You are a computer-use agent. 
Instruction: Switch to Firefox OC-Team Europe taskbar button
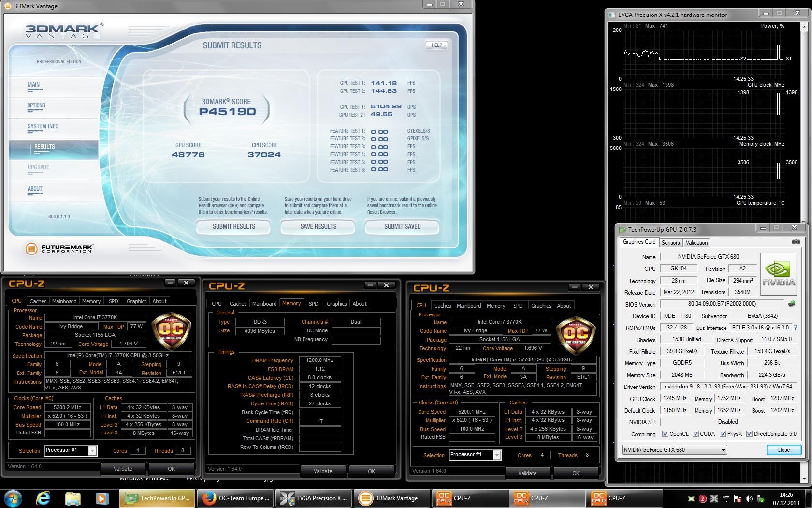(x=236, y=498)
